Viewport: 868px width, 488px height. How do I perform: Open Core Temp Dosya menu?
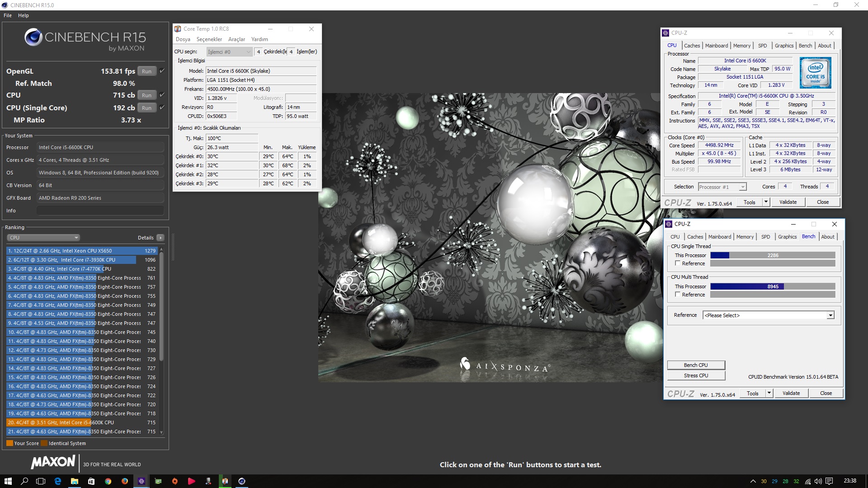183,39
